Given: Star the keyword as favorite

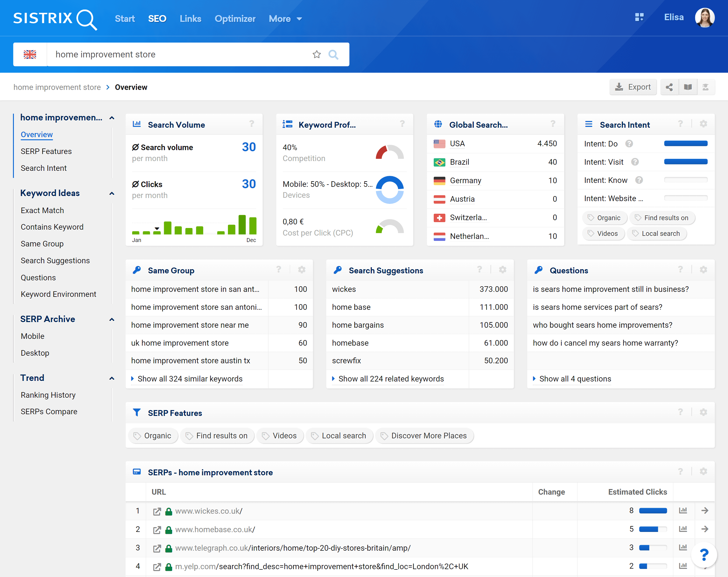Looking at the screenshot, I should pos(316,54).
